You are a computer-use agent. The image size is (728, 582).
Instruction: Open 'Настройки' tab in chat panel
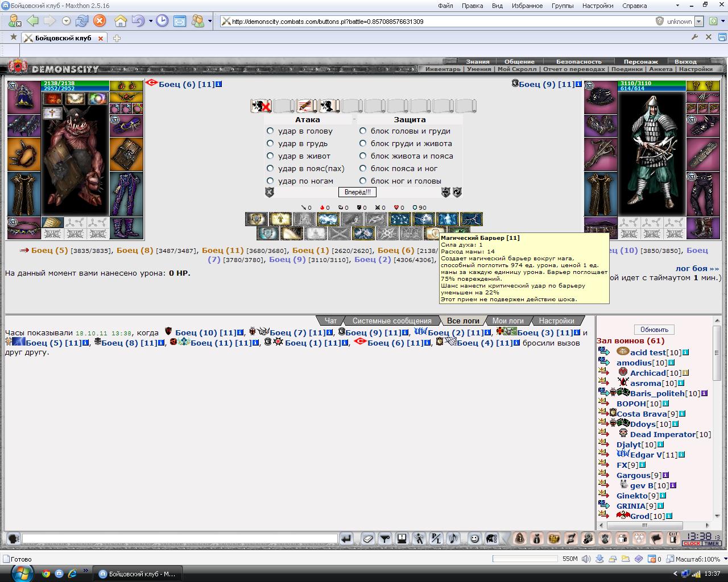point(556,321)
